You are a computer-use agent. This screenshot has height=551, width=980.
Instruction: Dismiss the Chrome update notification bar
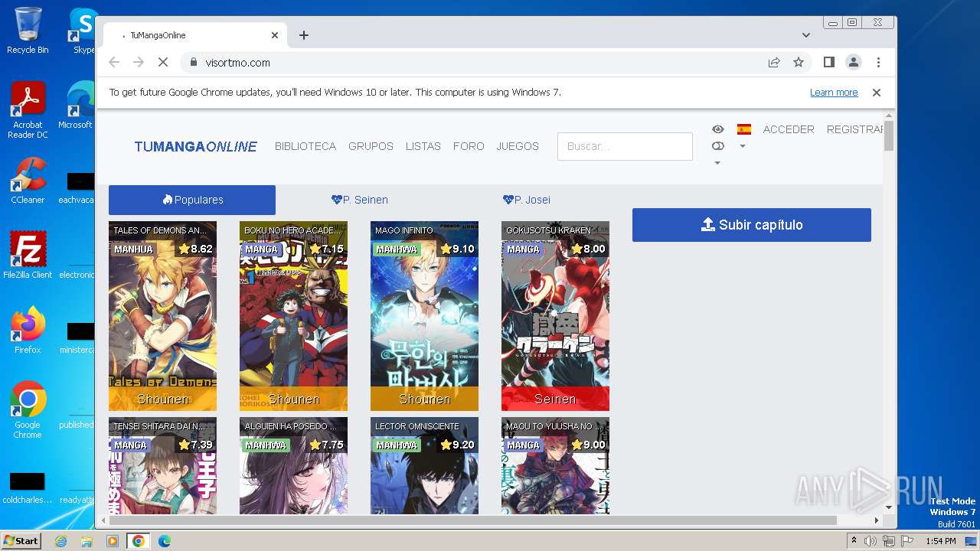point(877,93)
